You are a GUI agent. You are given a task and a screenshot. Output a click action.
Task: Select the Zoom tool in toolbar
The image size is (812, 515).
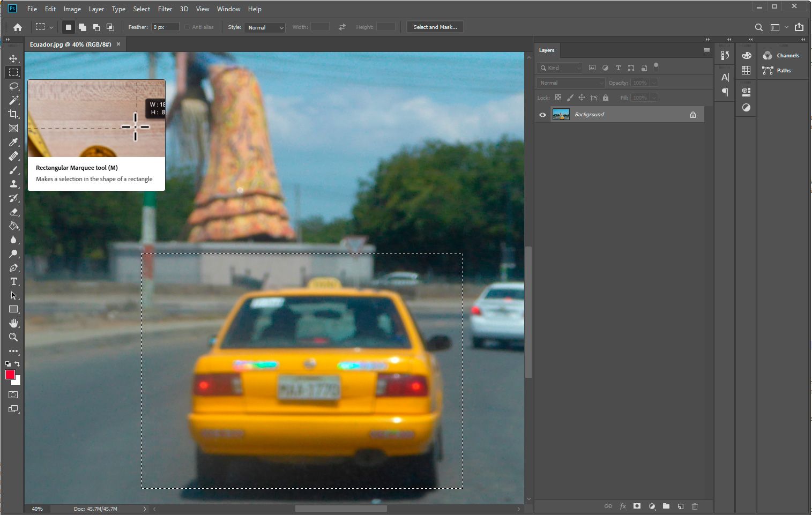(13, 337)
